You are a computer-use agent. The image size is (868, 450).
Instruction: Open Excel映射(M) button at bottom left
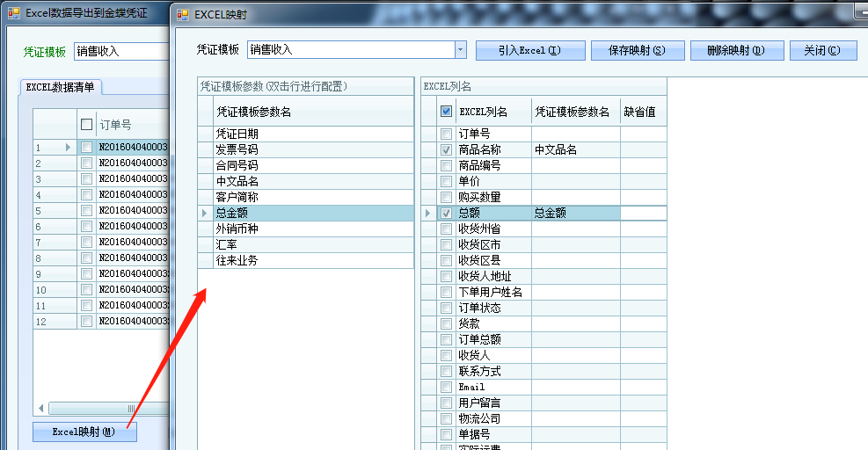click(x=84, y=432)
